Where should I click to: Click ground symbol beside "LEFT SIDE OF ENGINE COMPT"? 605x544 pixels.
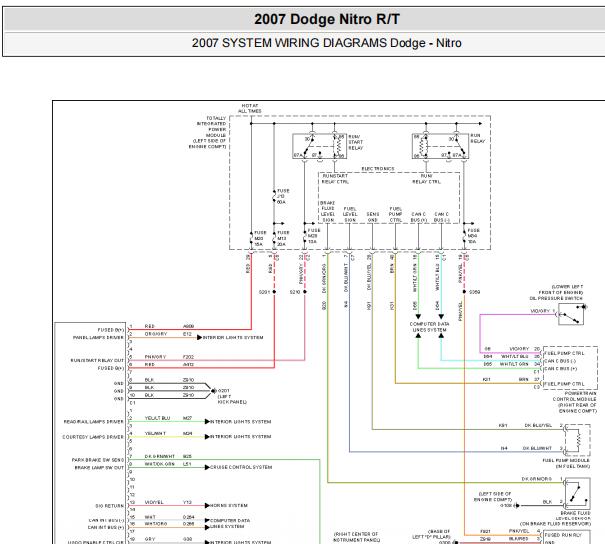point(517,505)
